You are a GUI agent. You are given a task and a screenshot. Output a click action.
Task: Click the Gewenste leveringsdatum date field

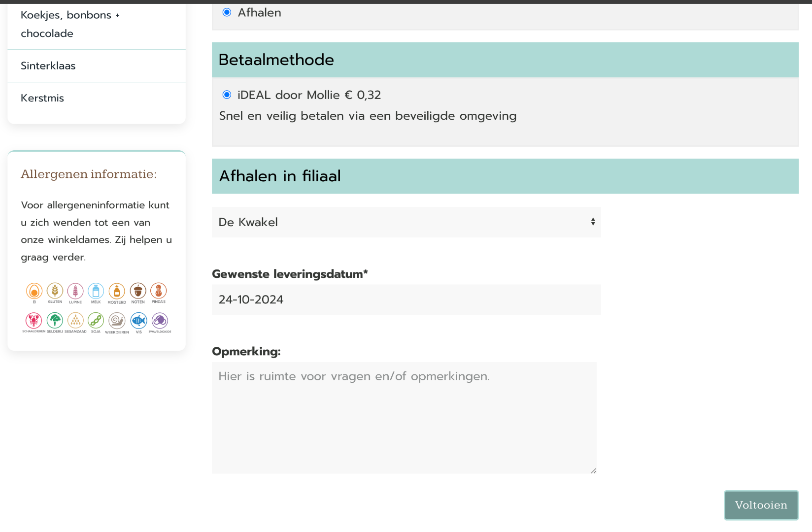pos(406,299)
